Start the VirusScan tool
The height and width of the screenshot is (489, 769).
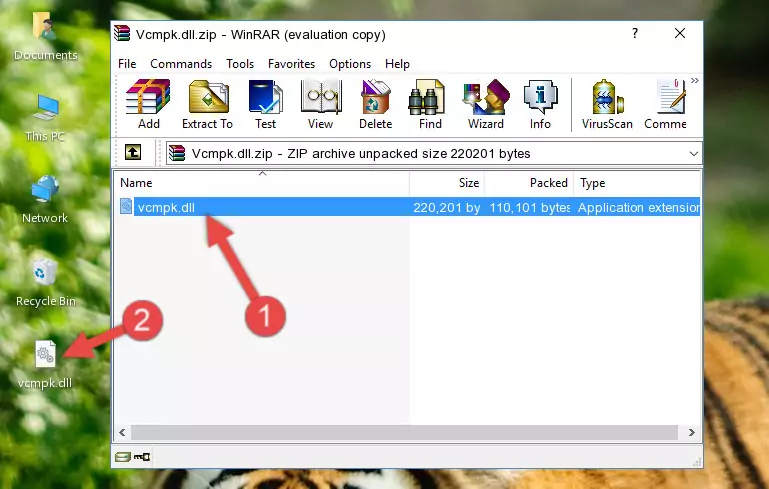coord(607,104)
